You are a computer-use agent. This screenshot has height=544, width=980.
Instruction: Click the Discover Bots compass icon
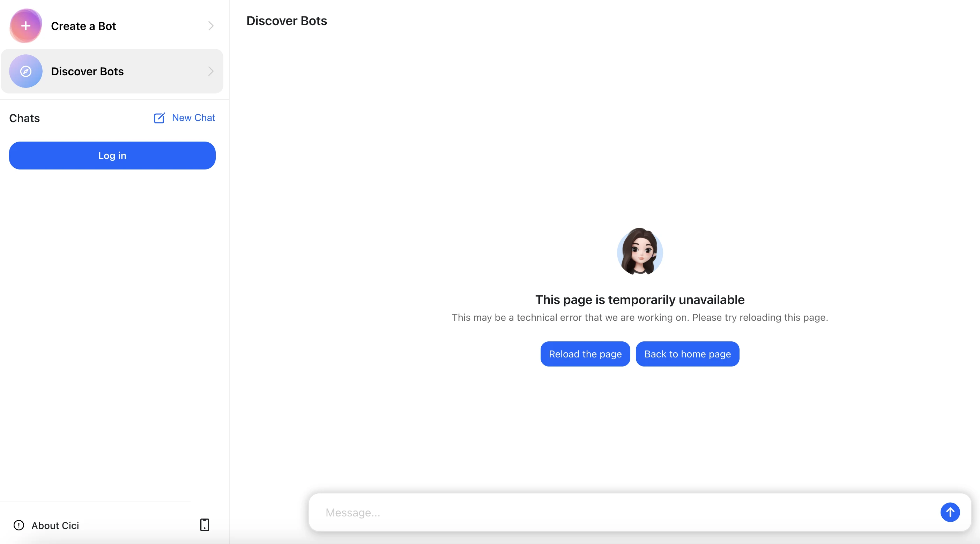click(x=25, y=71)
